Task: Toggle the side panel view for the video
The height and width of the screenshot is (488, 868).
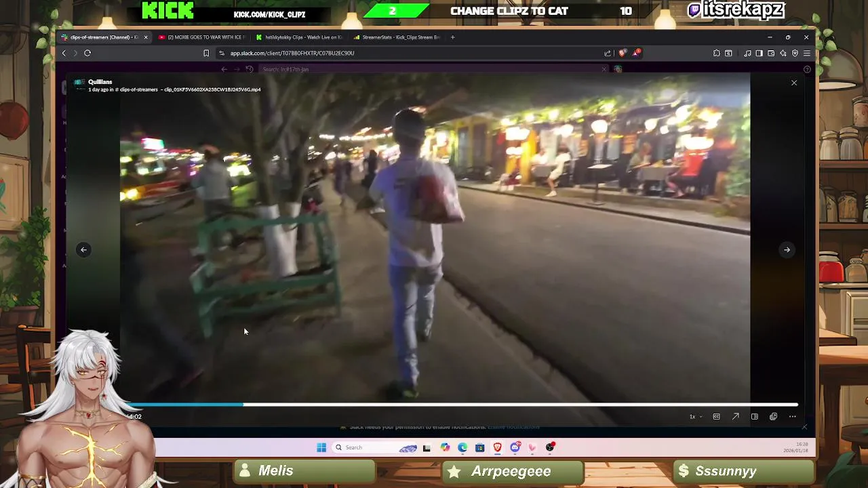Action: 754,416
